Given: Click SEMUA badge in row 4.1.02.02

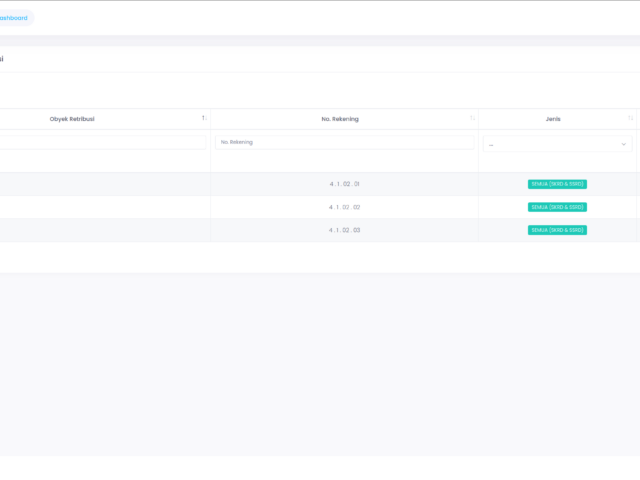Looking at the screenshot, I should 557,207.
